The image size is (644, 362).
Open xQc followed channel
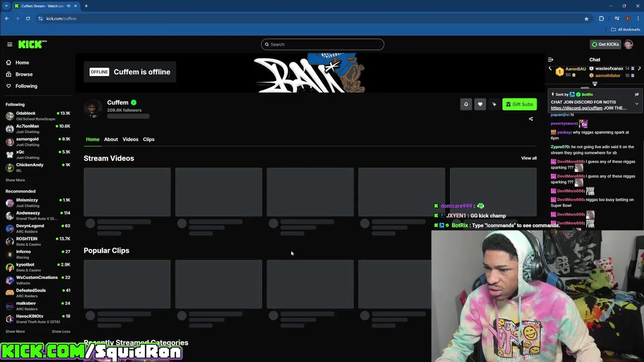pyautogui.click(x=38, y=154)
